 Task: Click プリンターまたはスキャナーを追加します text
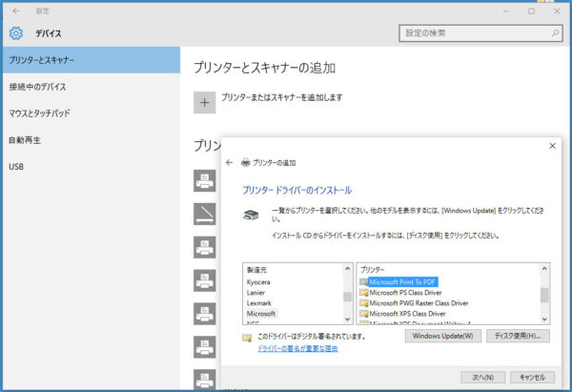coord(282,97)
